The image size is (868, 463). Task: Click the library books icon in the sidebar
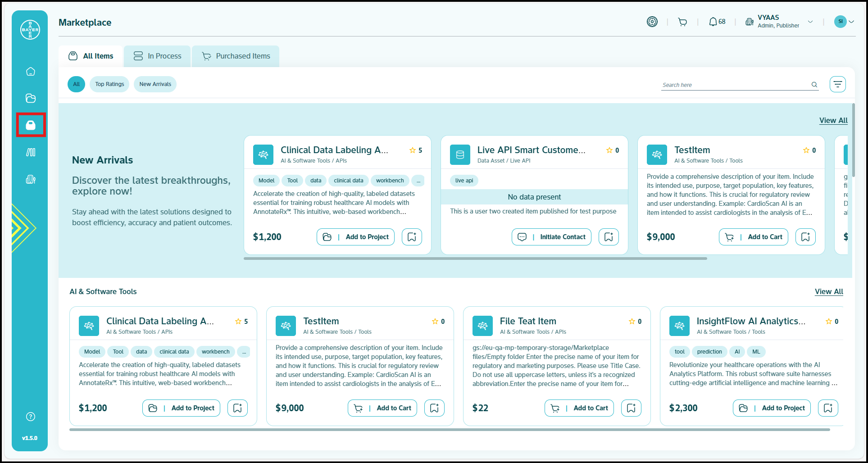(x=31, y=152)
